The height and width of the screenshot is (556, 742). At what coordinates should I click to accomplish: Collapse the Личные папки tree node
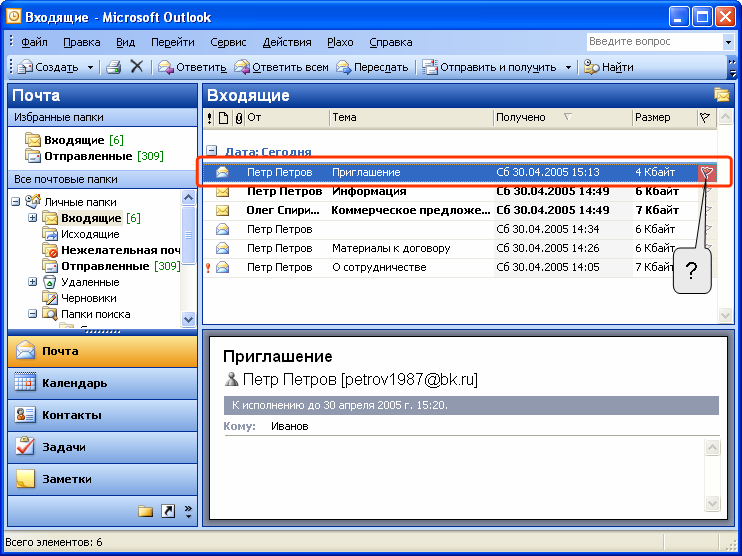16,202
